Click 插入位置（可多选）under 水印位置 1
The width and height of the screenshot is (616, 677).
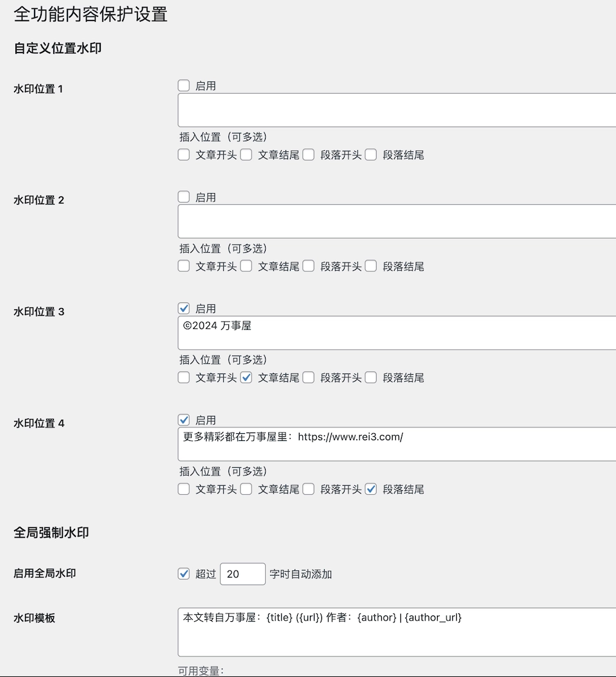coord(223,137)
